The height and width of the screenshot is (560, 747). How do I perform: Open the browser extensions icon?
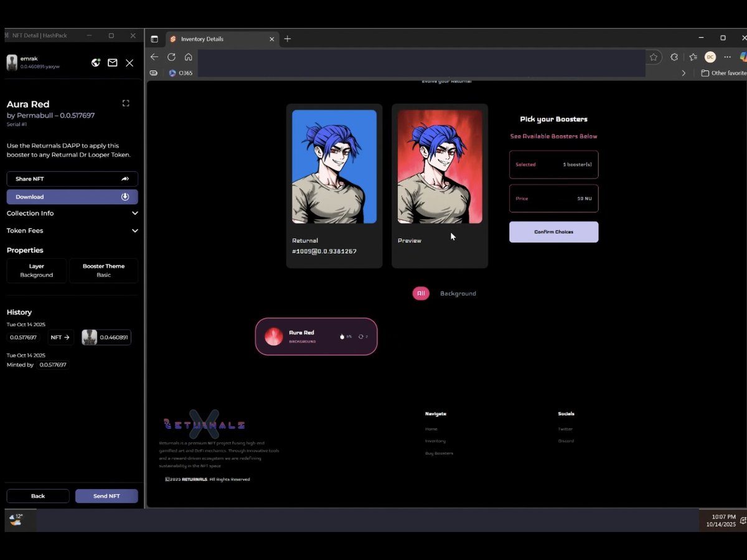pyautogui.click(x=674, y=57)
